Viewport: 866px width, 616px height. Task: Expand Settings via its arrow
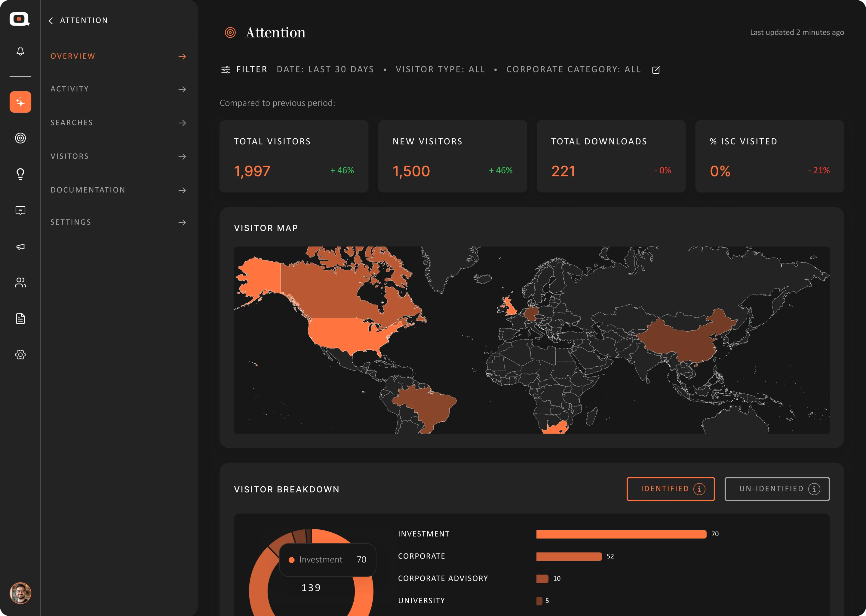pos(183,222)
